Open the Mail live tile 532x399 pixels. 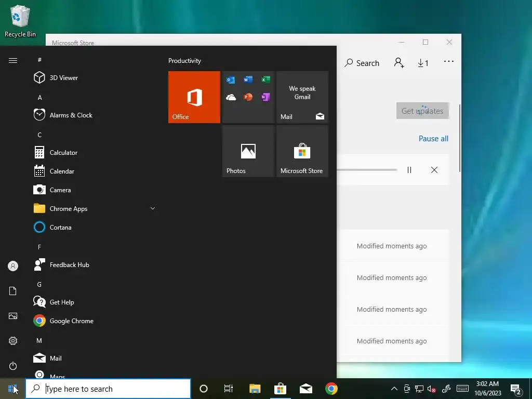point(302,97)
